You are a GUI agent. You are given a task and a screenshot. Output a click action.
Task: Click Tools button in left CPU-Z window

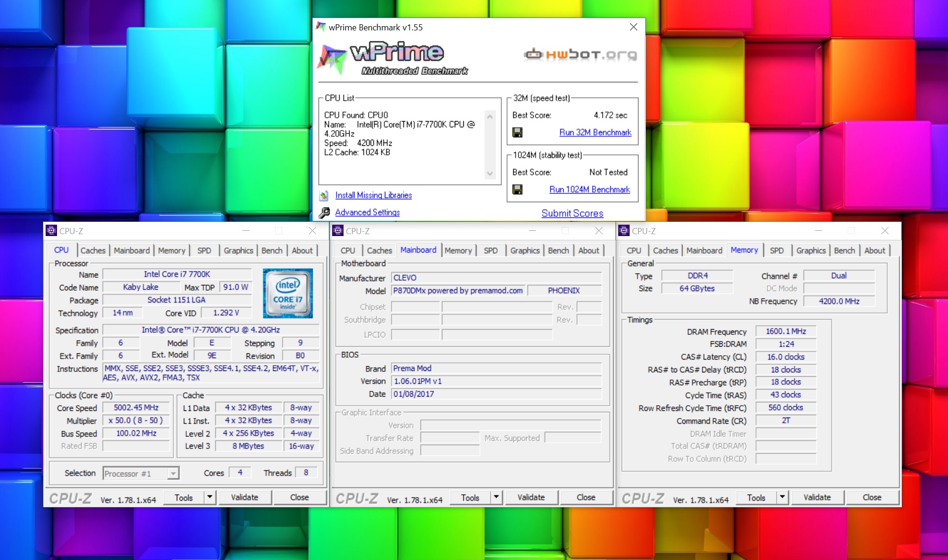[x=183, y=497]
